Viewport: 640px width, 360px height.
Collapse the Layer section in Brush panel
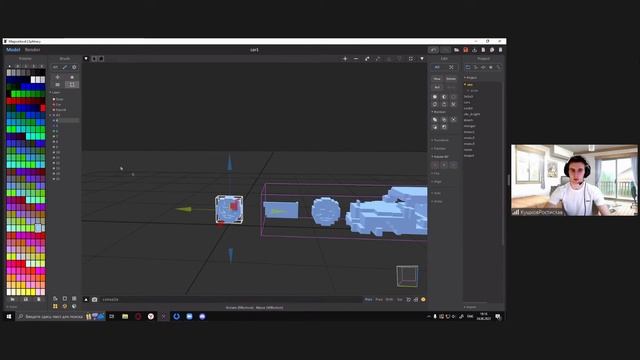coord(55,93)
